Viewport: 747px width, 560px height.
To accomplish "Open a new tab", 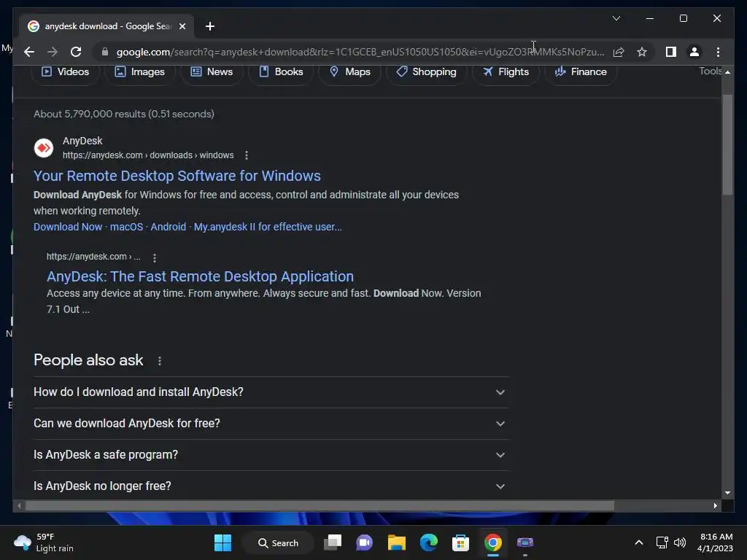I will coord(210,26).
